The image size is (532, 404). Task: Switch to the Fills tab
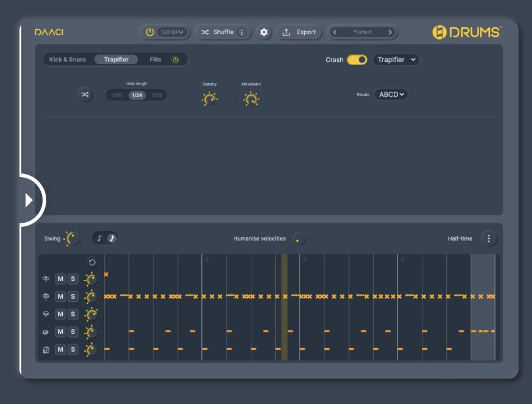pyautogui.click(x=155, y=60)
